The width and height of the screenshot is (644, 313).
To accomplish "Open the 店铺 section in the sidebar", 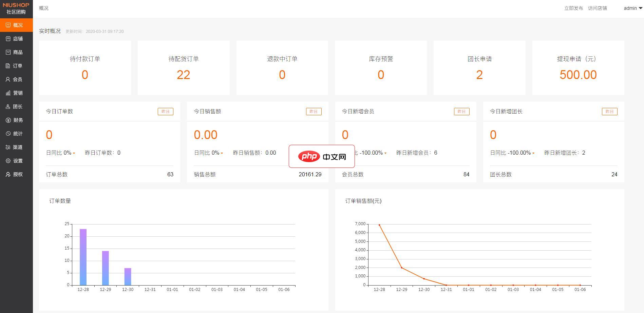I will (16, 39).
